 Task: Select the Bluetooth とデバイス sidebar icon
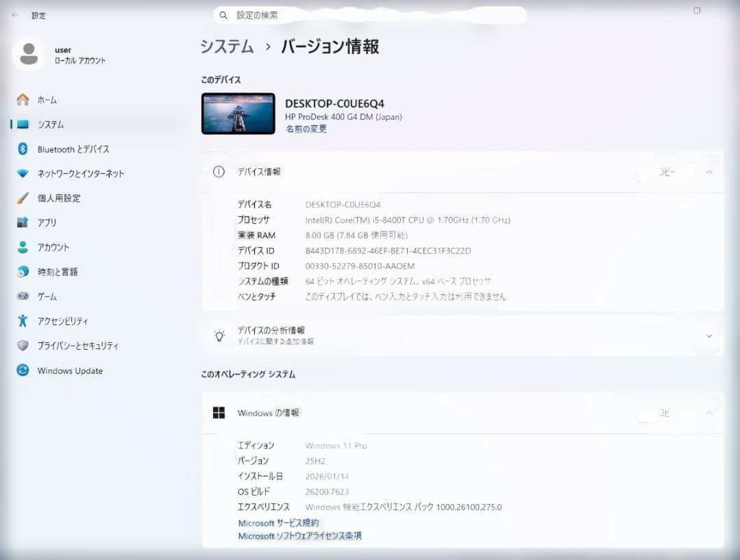tap(22, 149)
